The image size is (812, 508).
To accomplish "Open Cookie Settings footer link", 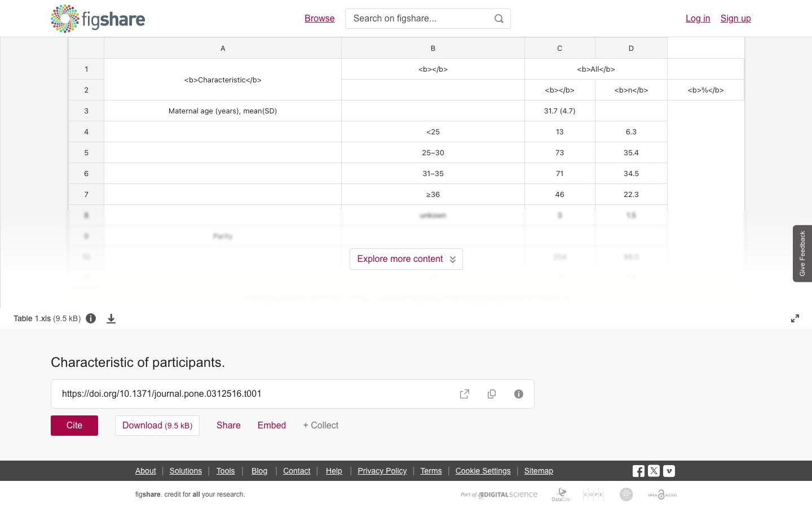I will coord(483,471).
